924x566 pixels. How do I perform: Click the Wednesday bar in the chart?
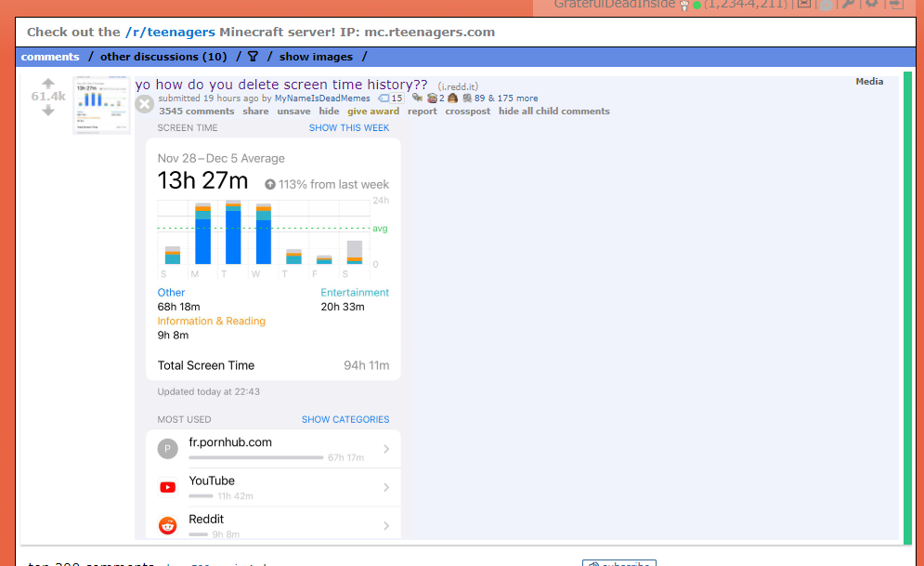(x=264, y=234)
